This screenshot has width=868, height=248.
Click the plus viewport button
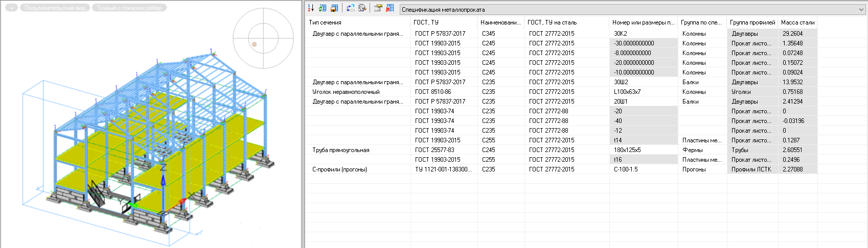[11, 8]
